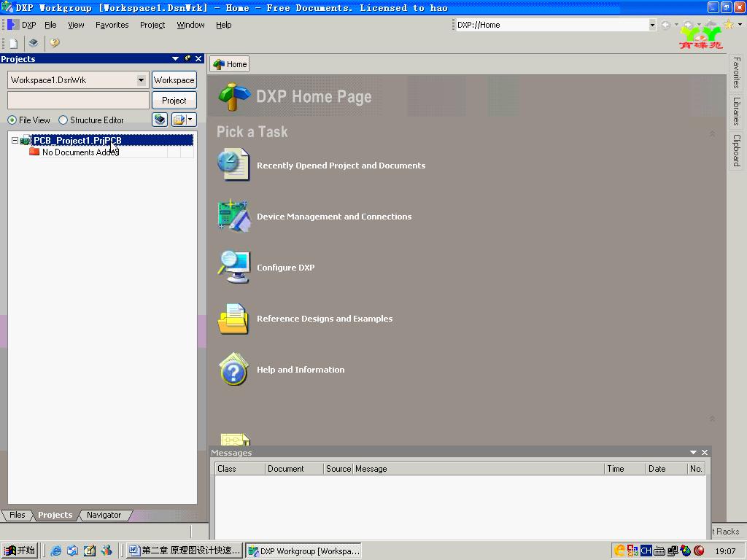Open Device Management and Connections link

[x=334, y=216]
